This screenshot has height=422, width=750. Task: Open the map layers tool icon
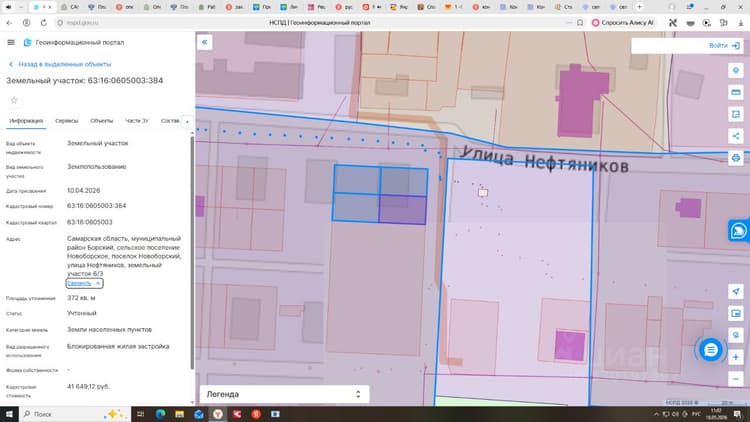click(736, 70)
